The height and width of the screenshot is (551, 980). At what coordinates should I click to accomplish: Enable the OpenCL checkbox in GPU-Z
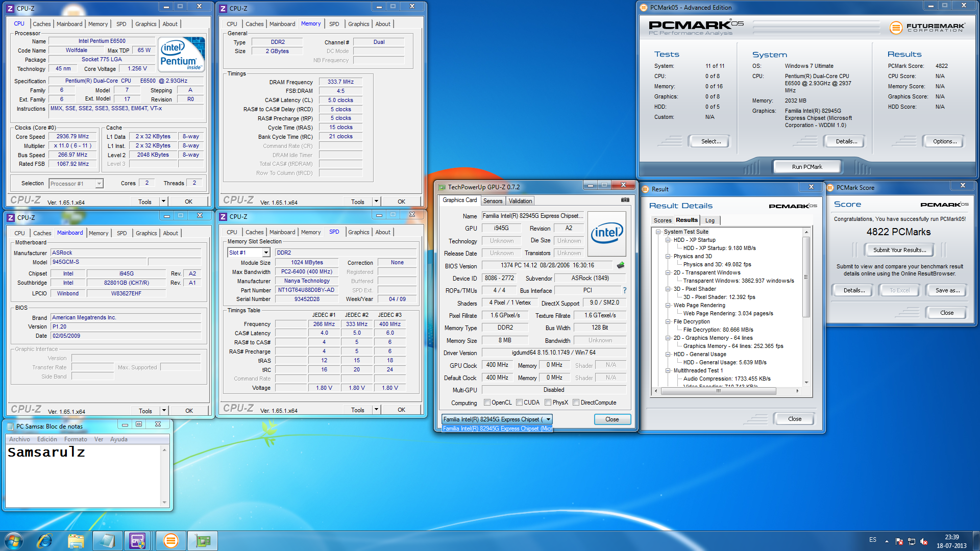point(487,403)
